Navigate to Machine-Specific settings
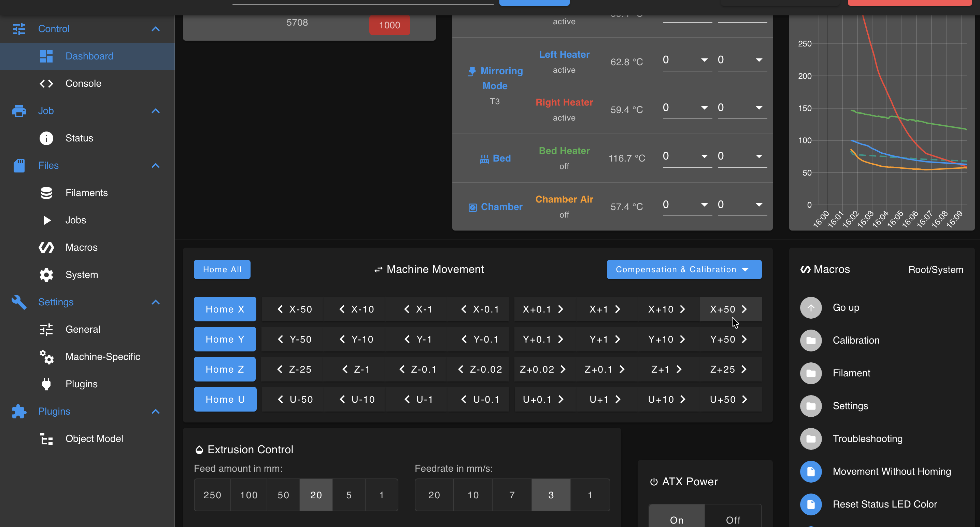 point(87,357)
